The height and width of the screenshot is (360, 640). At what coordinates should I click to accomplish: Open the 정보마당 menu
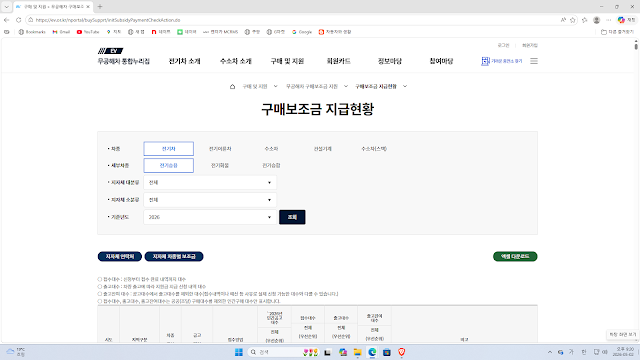coord(390,61)
